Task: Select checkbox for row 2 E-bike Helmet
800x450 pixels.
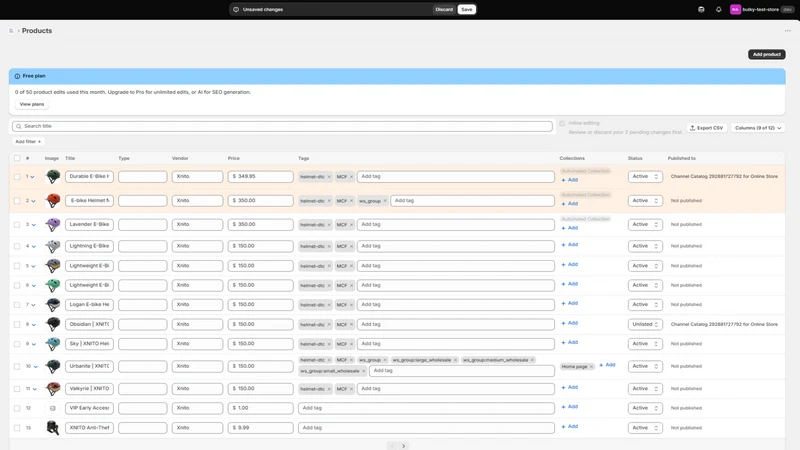Action: (x=17, y=201)
